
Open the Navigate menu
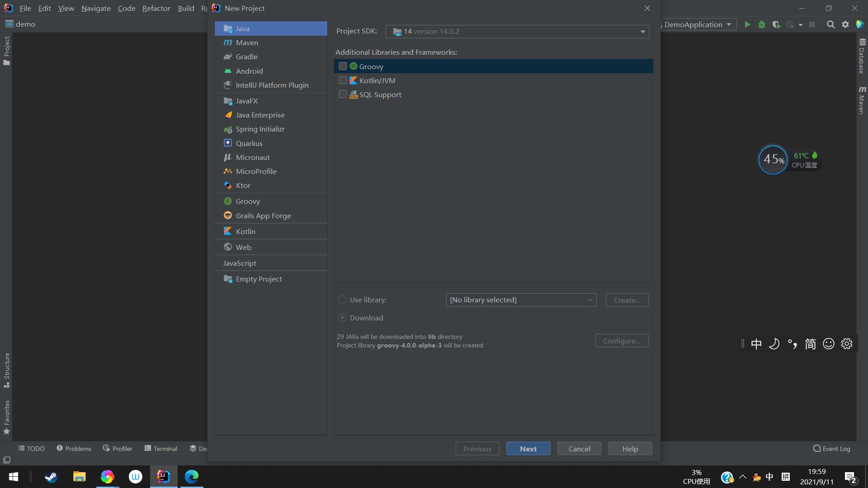[x=96, y=8]
